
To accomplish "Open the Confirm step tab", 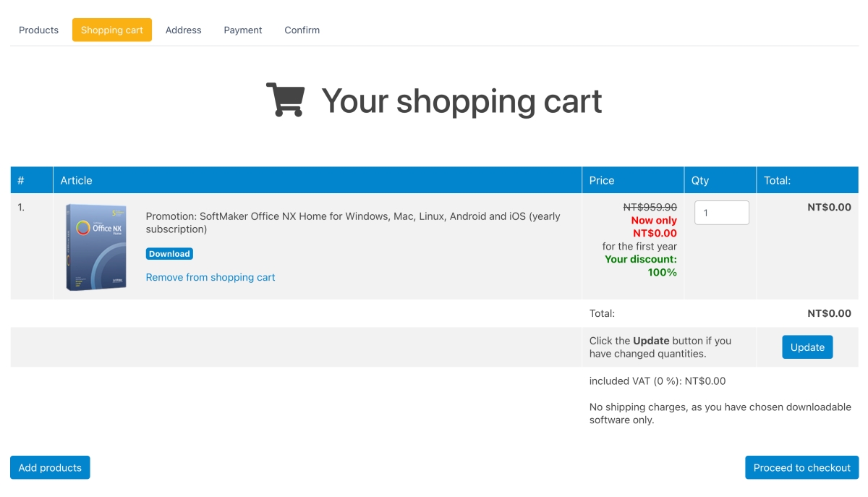I will click(302, 30).
